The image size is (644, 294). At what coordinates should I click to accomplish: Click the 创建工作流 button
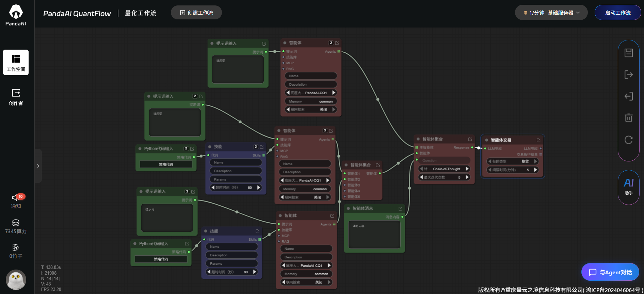pos(196,13)
